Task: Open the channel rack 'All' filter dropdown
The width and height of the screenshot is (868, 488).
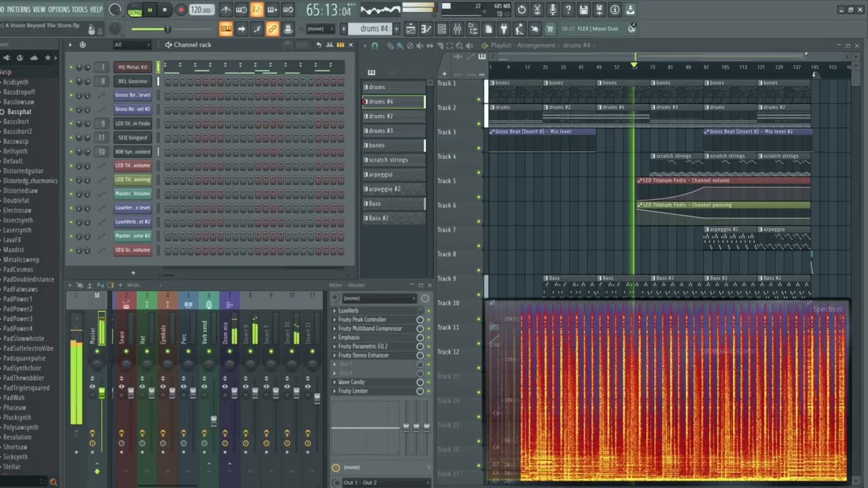Action: 132,45
